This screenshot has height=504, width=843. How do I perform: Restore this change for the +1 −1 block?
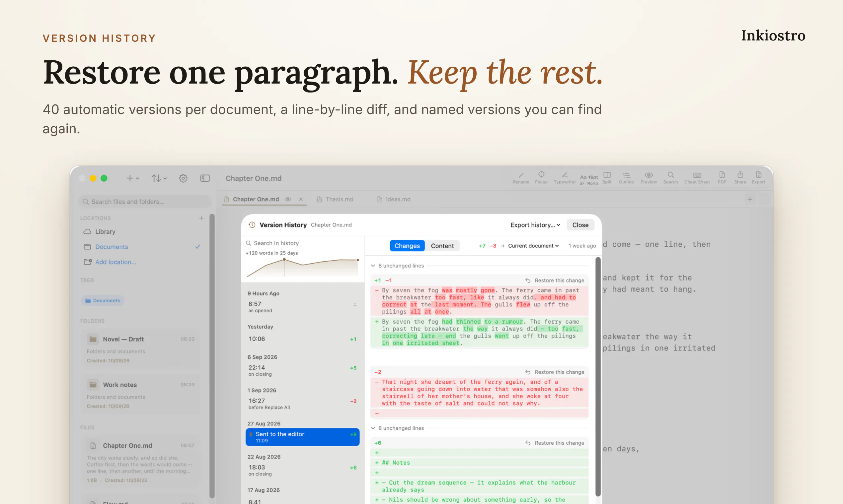(555, 280)
